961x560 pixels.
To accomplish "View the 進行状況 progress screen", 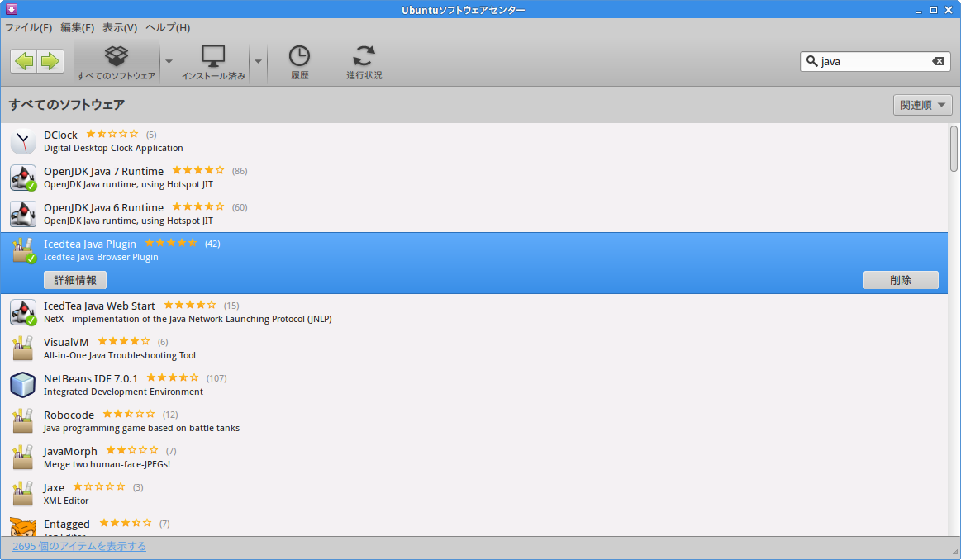I will [x=364, y=62].
